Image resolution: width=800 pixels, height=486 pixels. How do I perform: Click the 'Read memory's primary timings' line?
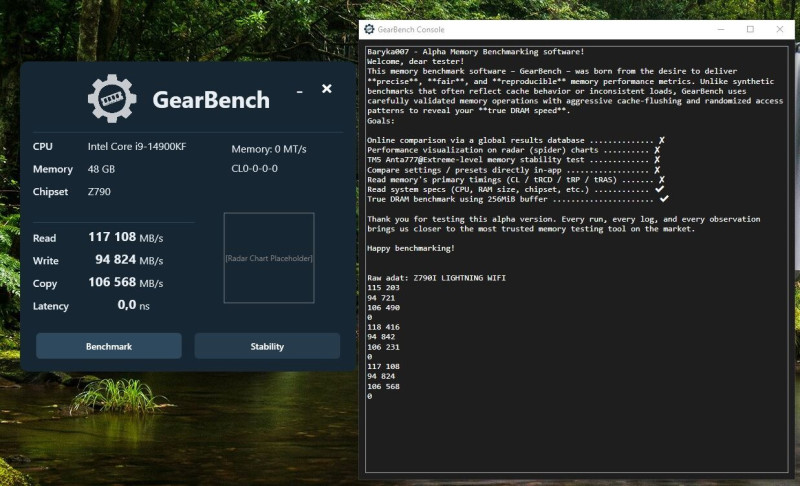pos(516,180)
